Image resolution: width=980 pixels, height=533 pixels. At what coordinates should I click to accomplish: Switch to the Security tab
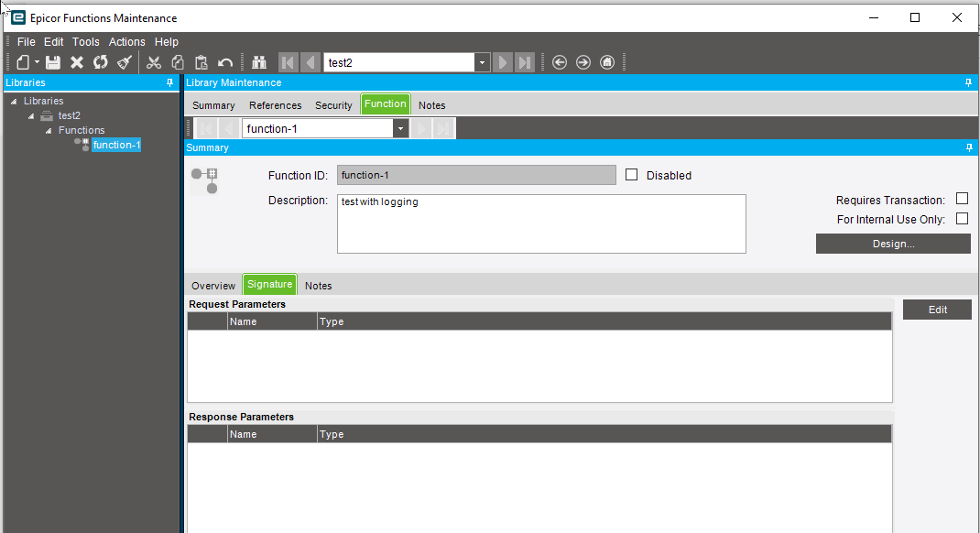click(333, 105)
